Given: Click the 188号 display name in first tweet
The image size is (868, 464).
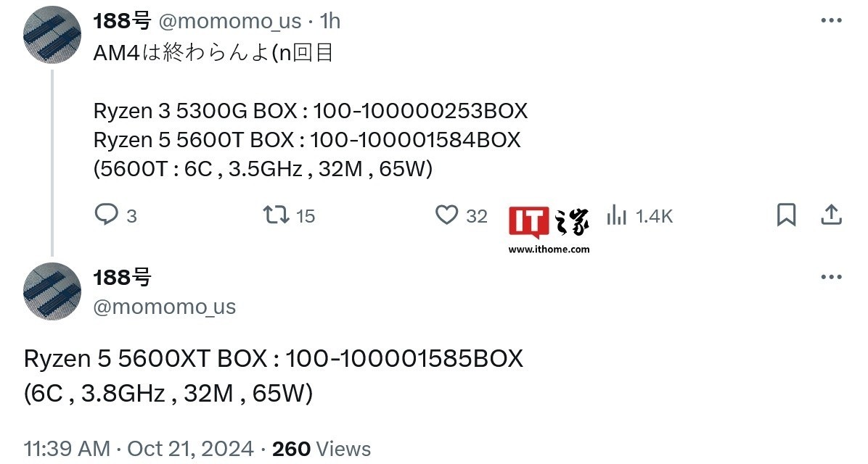Looking at the screenshot, I should 123,21.
